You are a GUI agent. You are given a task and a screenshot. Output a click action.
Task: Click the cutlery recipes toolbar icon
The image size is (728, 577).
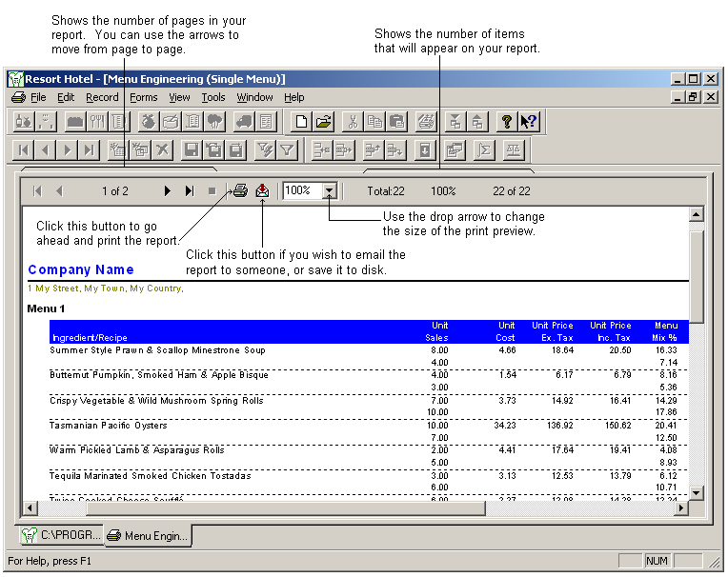(x=97, y=122)
